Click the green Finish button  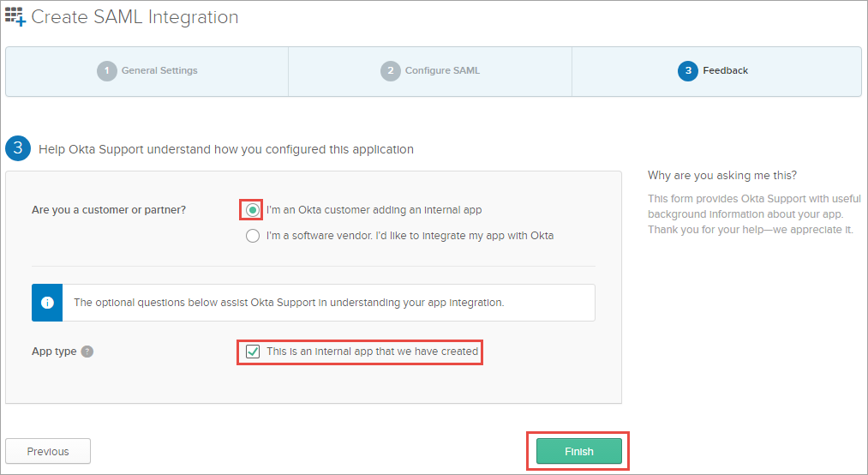(x=579, y=451)
